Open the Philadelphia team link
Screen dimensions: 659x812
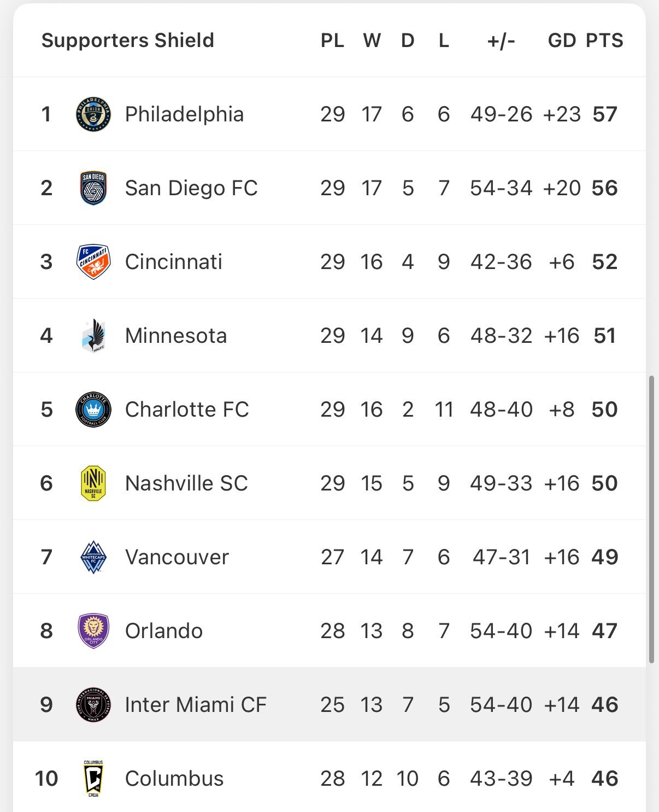coord(184,114)
